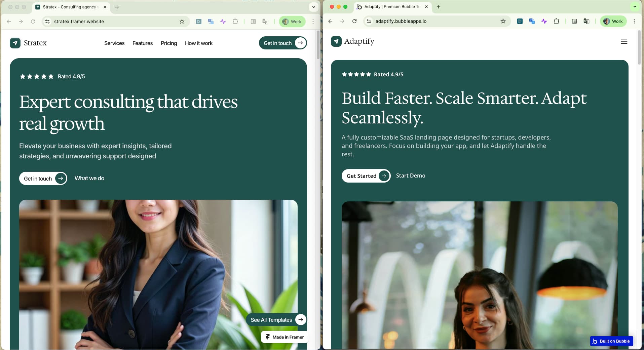Close the Adaptify browser tab
The width and height of the screenshot is (644, 350).
click(426, 7)
